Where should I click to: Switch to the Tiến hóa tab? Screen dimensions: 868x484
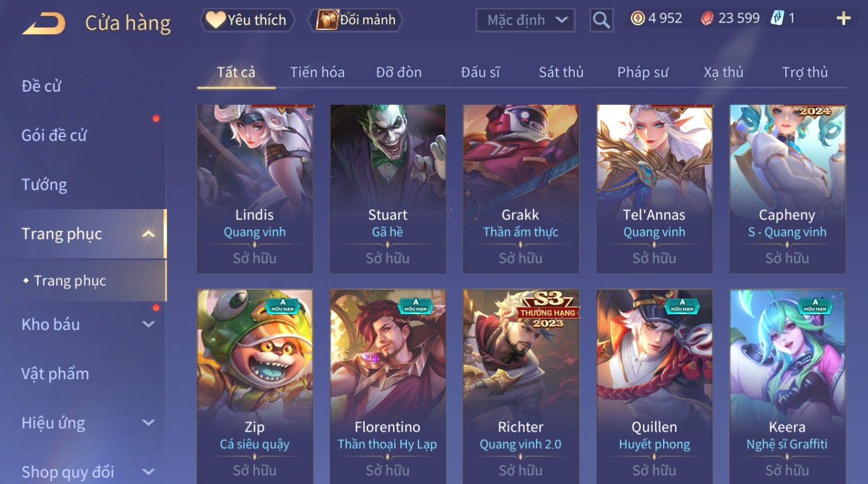pos(317,72)
